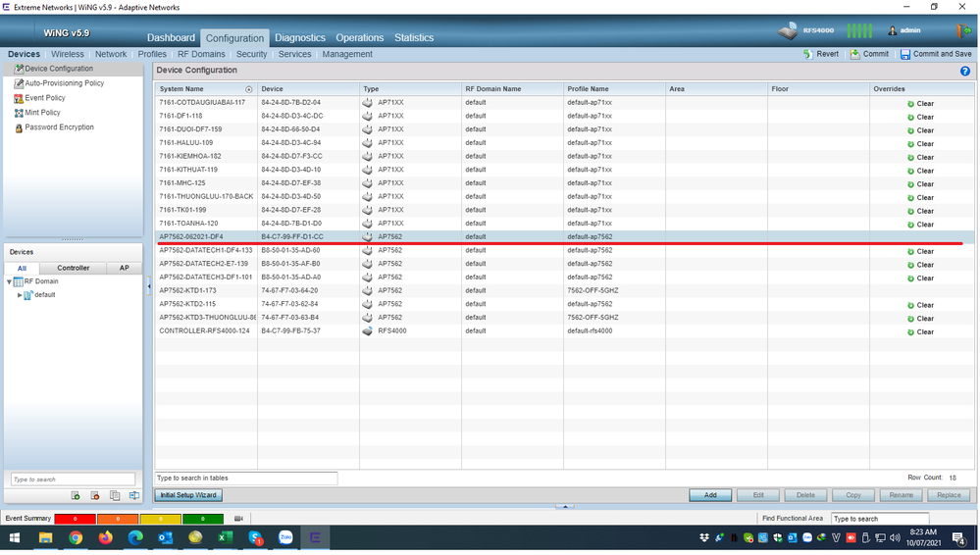Switch to RF Domains submenu
This screenshot has height=555, width=980.
click(x=201, y=54)
